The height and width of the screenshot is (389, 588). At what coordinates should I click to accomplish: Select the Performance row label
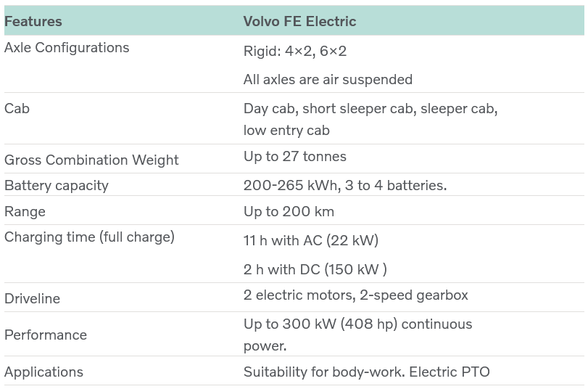46,335
